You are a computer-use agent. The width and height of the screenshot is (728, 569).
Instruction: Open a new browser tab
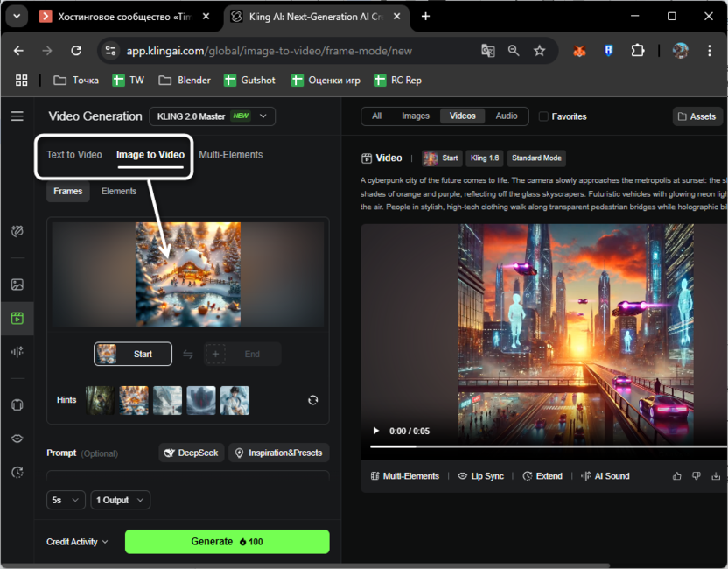(x=425, y=17)
